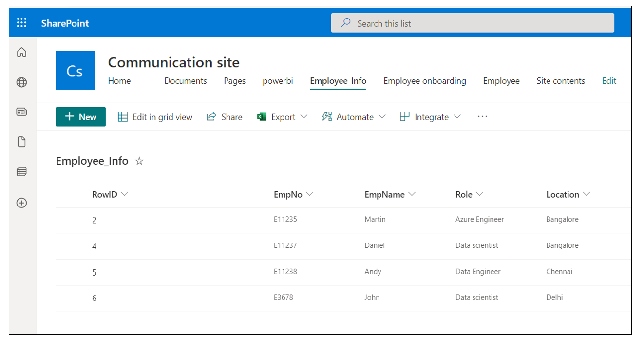This screenshot has width=644, height=337.
Task: Click the Automate flow icon
Action: coord(327,117)
